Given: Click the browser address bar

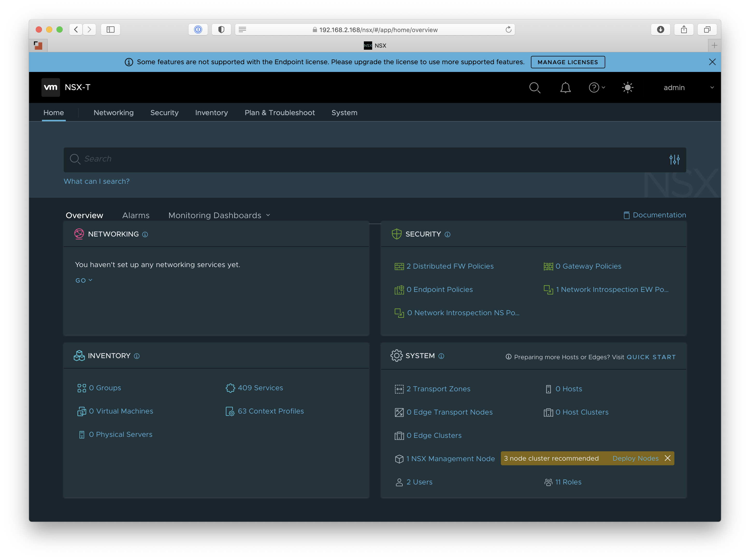Looking at the screenshot, I should tap(375, 30).
